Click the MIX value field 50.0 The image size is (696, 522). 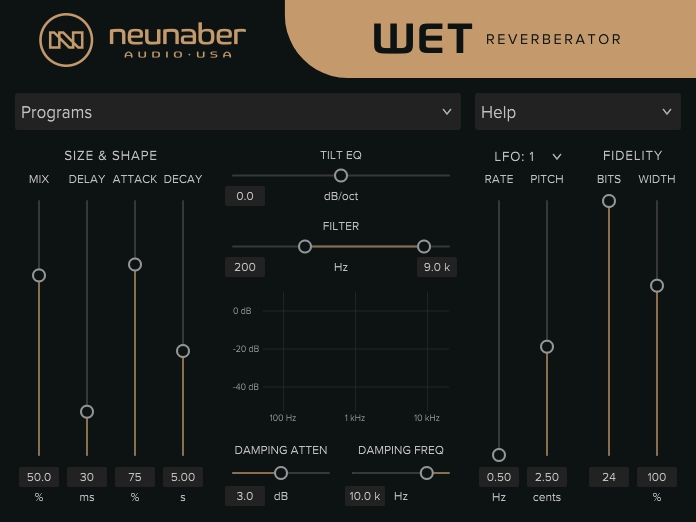click(x=39, y=477)
